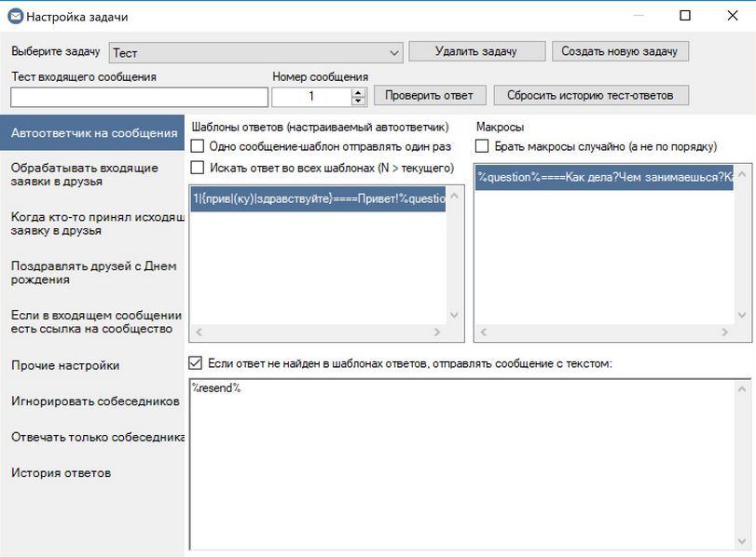Go to 'История ответов' tab
The image size is (756, 557).
(62, 472)
